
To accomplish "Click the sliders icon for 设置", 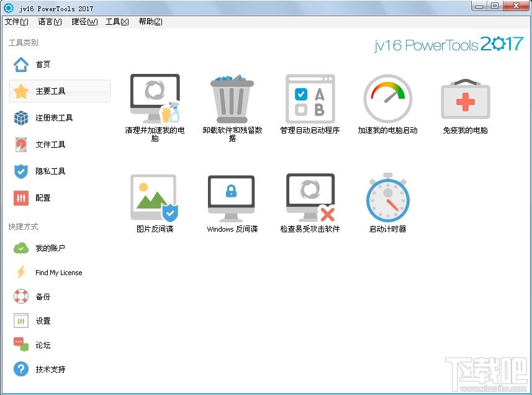I will point(21,320).
